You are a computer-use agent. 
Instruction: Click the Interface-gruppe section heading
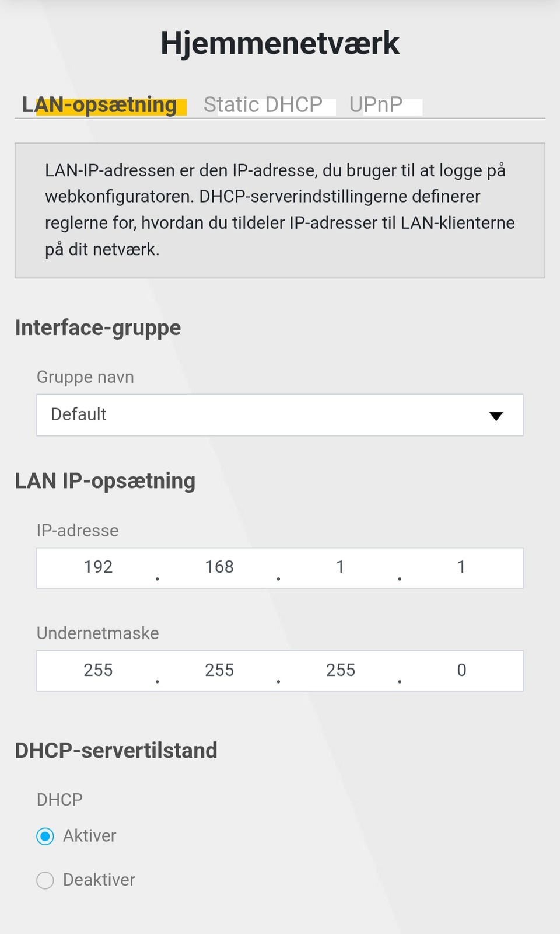(x=98, y=328)
